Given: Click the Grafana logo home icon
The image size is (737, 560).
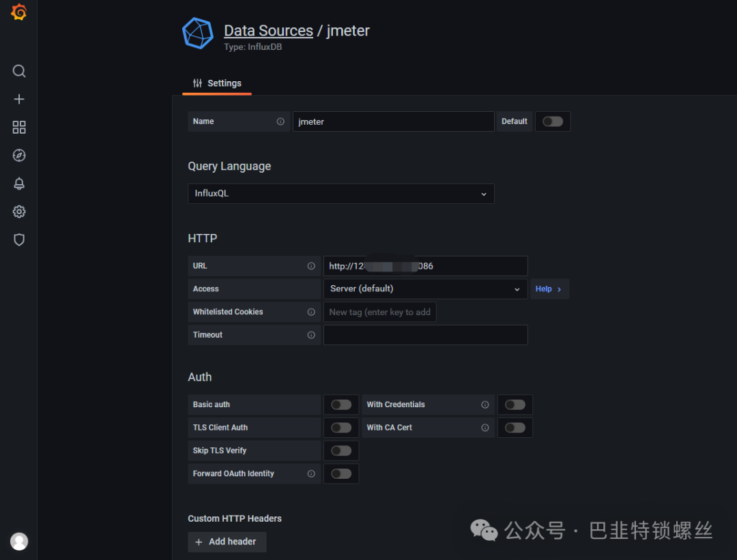Looking at the screenshot, I should 19,12.
